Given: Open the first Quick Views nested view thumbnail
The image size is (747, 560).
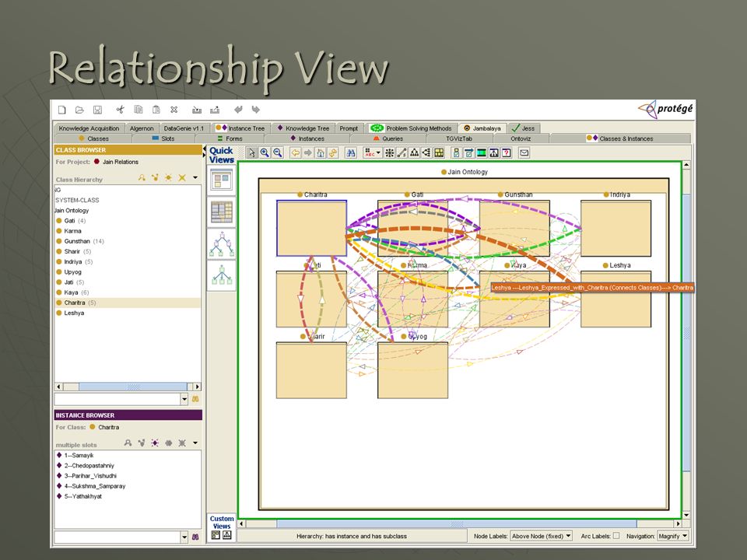Looking at the screenshot, I should tap(222, 180).
